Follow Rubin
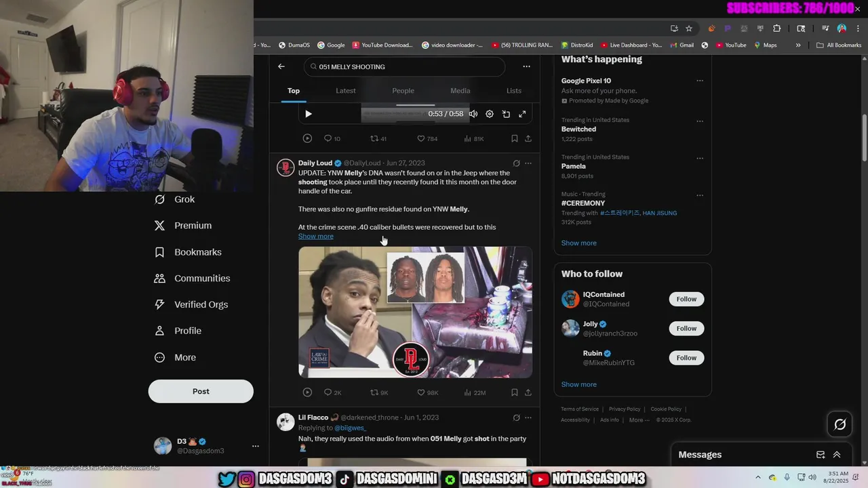Viewport: 868px width, 488px height. coord(686,358)
